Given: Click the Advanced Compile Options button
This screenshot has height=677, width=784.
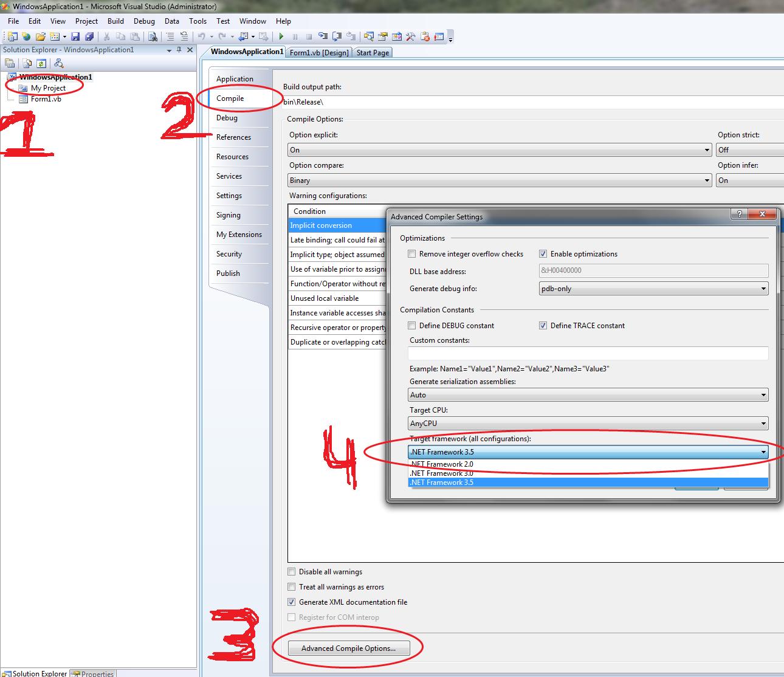Looking at the screenshot, I should point(348,648).
